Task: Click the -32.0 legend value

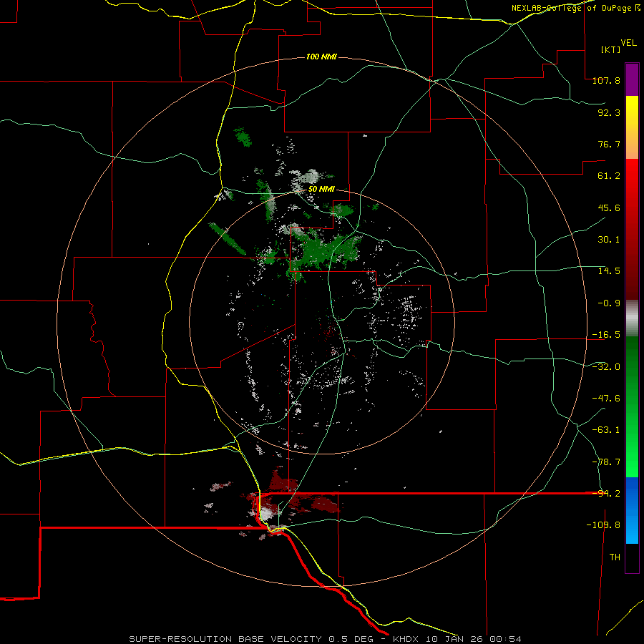Action: coord(606,367)
